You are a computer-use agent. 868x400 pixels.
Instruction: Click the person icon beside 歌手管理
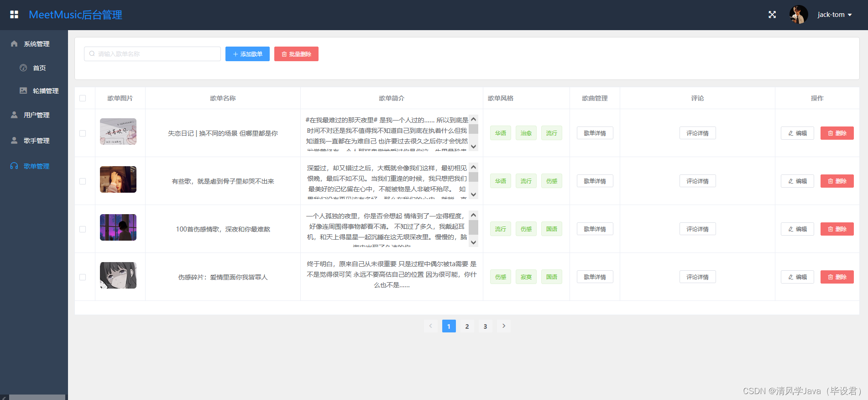tap(14, 140)
